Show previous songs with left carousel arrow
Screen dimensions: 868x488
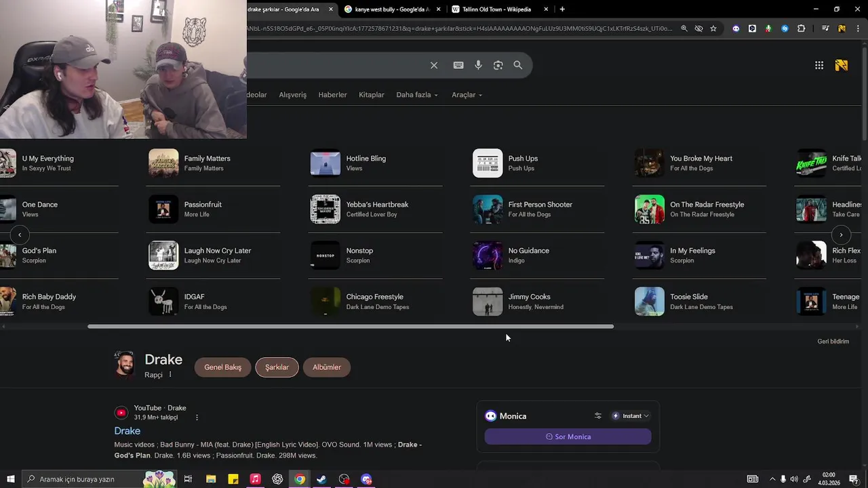click(x=20, y=235)
